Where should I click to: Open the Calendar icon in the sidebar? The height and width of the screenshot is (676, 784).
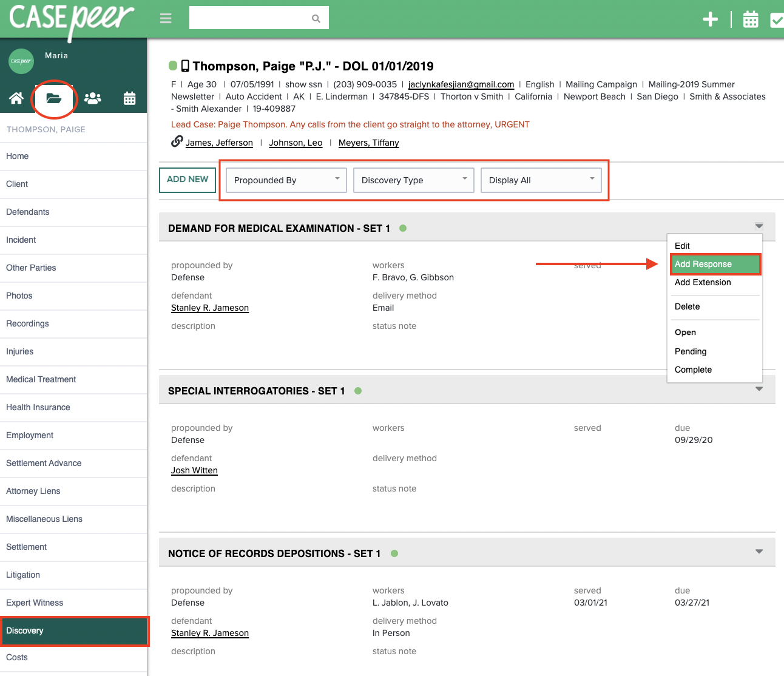(129, 98)
